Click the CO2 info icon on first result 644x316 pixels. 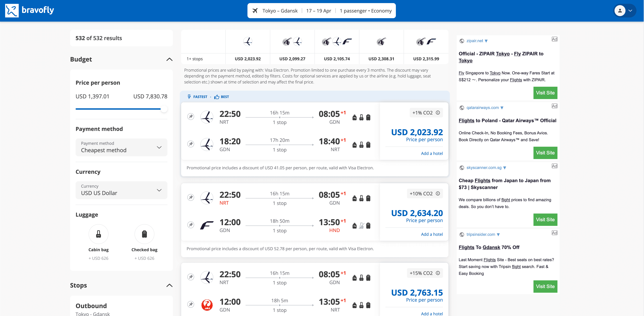click(x=438, y=113)
